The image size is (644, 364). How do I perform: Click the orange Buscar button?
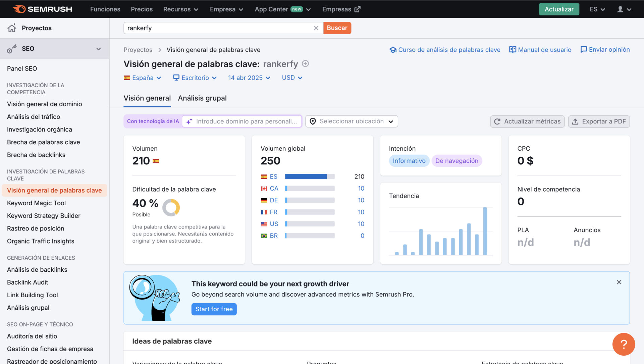coord(337,28)
